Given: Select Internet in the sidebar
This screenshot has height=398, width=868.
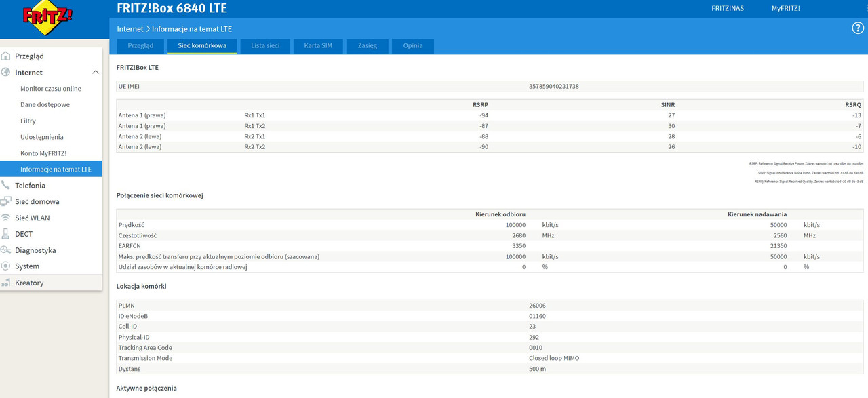Looking at the screenshot, I should [28, 73].
